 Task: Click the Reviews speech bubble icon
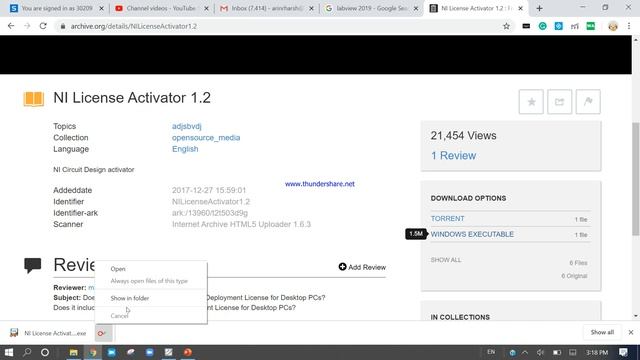(x=33, y=265)
